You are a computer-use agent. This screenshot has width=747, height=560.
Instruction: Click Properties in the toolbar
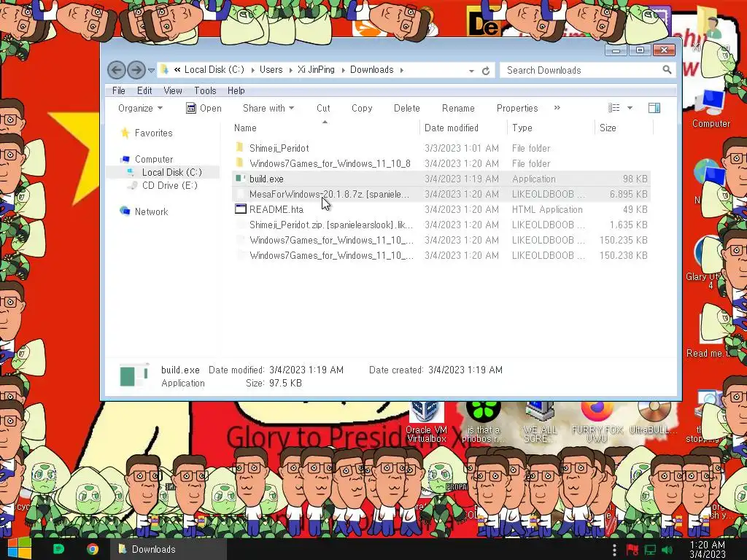(x=517, y=108)
